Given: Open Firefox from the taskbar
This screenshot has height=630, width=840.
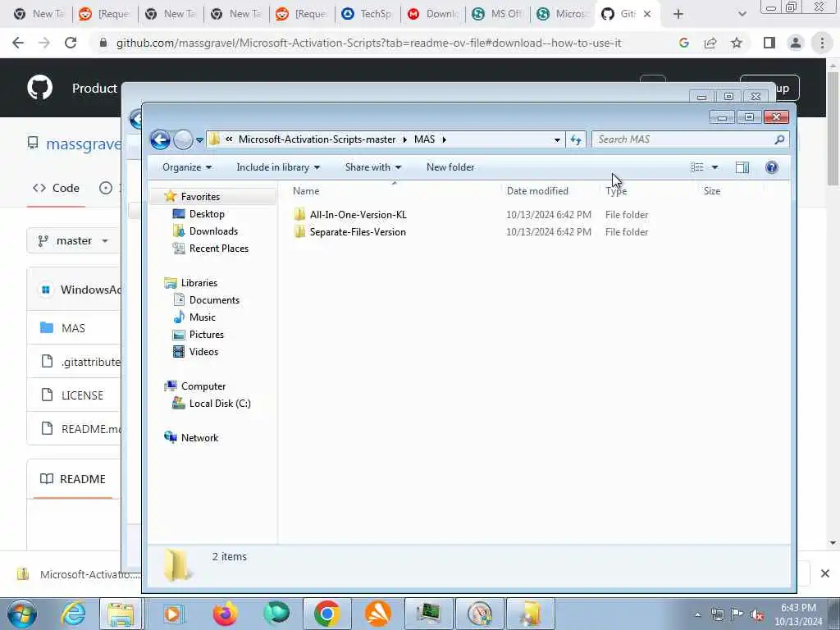Looking at the screenshot, I should tap(225, 614).
